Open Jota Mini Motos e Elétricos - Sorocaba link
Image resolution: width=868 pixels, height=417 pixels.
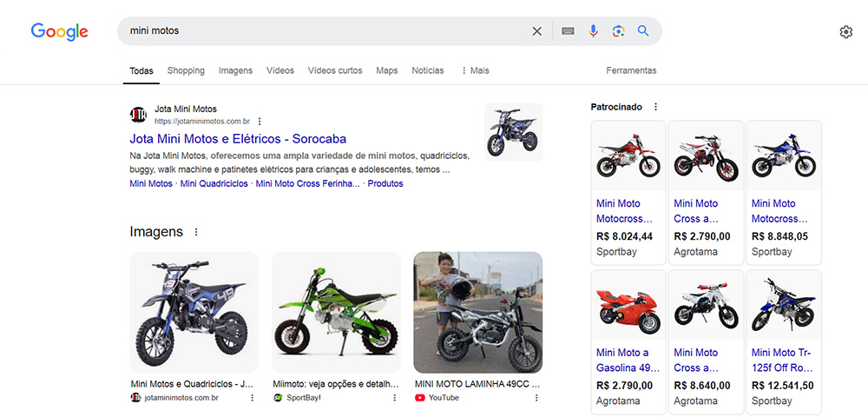(x=238, y=138)
